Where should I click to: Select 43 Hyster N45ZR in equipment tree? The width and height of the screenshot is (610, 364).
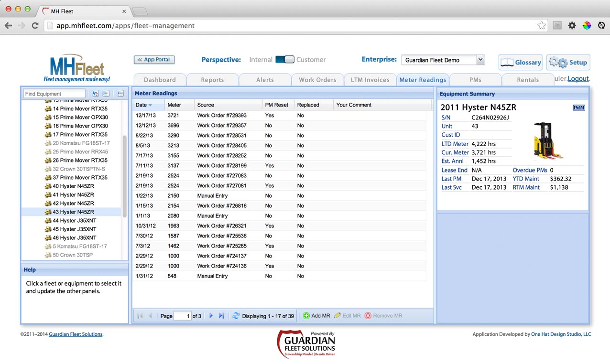tap(71, 212)
